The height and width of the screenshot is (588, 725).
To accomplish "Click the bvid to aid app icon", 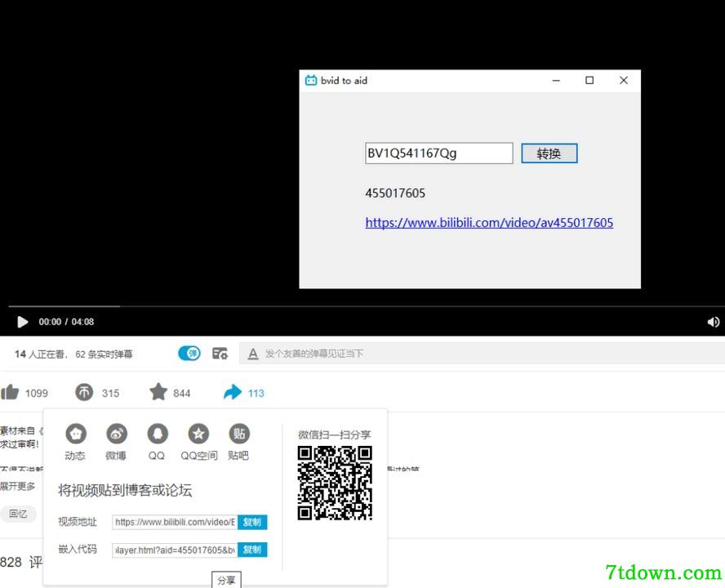I will (311, 81).
